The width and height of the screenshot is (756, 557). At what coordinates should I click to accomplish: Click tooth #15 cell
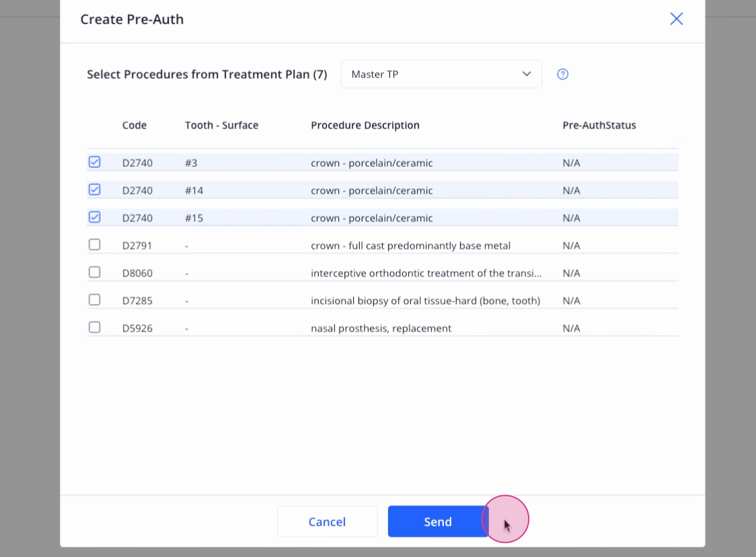tap(194, 218)
